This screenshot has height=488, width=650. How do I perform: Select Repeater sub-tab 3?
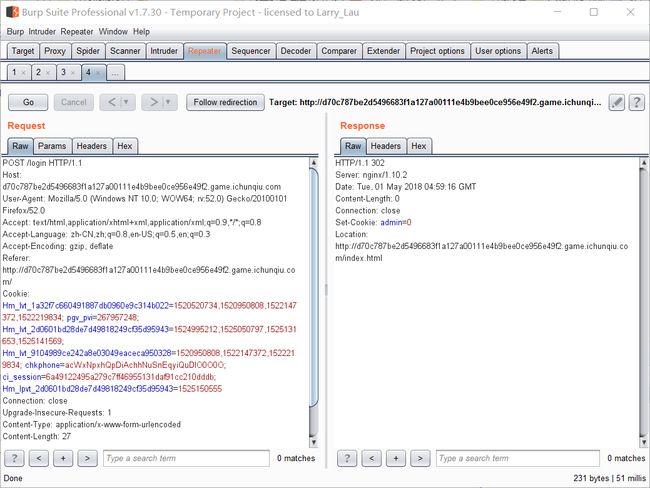(x=63, y=73)
